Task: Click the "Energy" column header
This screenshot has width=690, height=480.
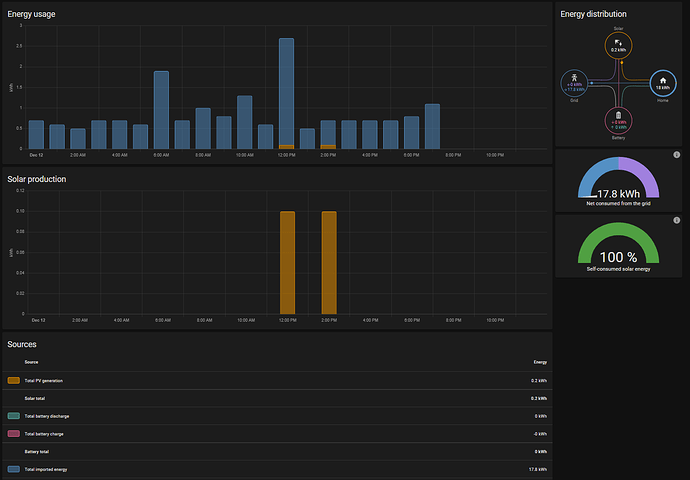Action: click(540, 362)
